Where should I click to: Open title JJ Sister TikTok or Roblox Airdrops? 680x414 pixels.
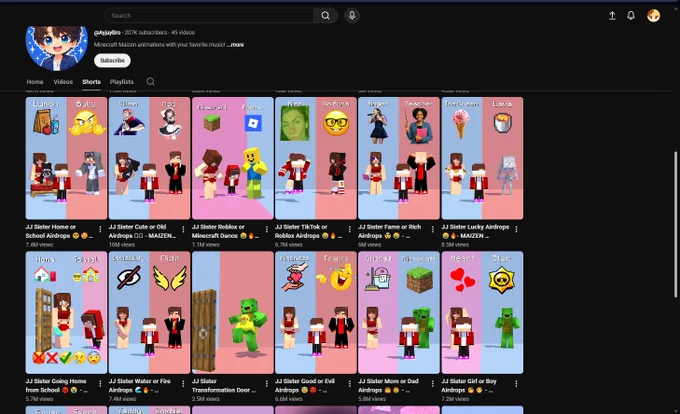[308, 231]
